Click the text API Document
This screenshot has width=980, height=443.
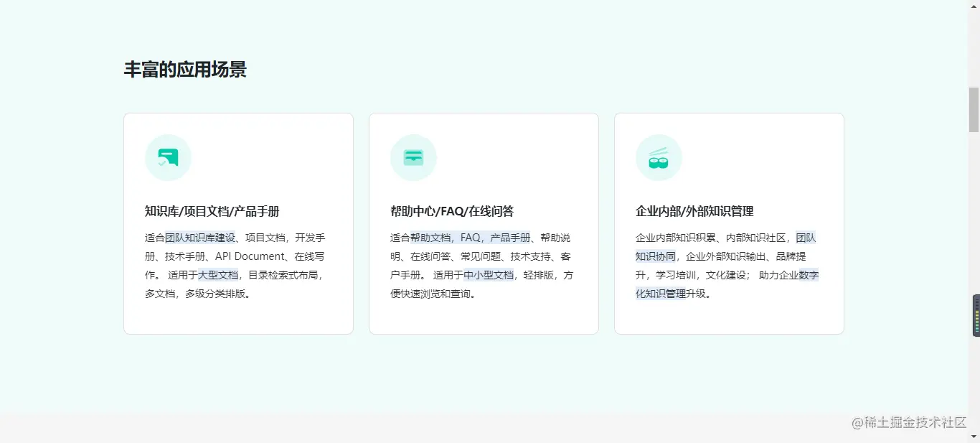click(250, 256)
